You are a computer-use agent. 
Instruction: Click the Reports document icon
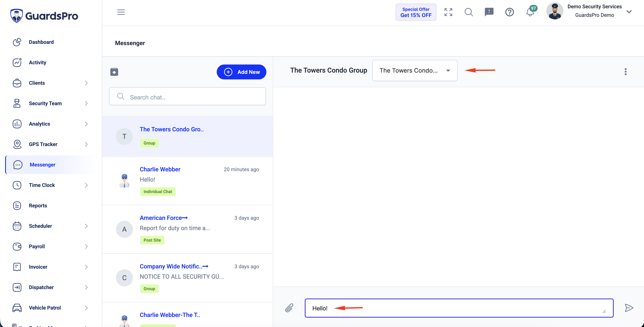click(x=17, y=206)
